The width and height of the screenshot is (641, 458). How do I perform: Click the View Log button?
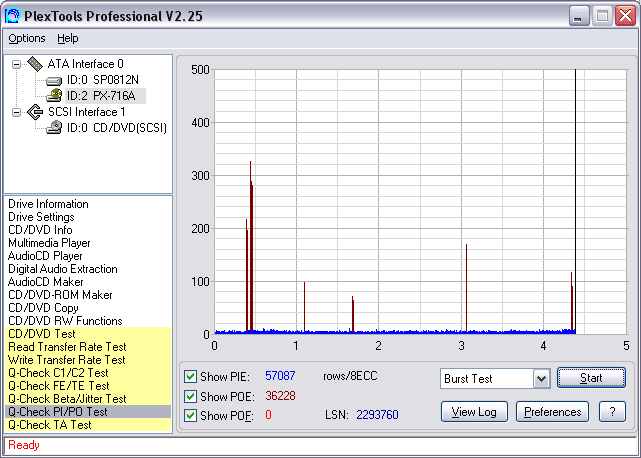[474, 411]
